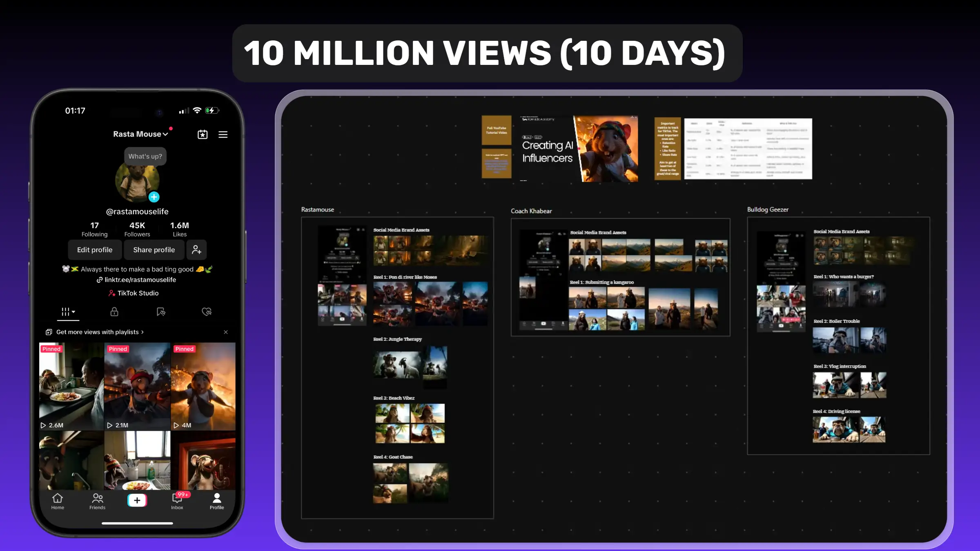Select Reel 1: Pon di river like Moses heading
Viewport: 980px width, 551px height.
(405, 277)
